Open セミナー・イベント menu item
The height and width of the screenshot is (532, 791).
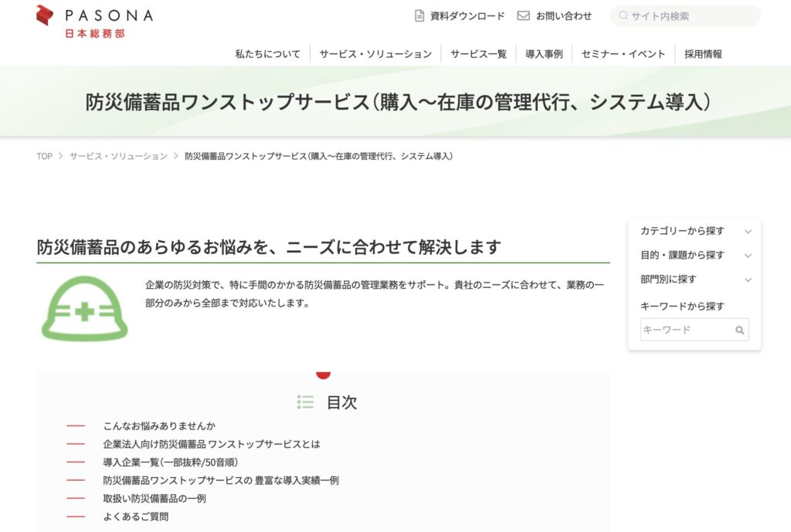623,54
